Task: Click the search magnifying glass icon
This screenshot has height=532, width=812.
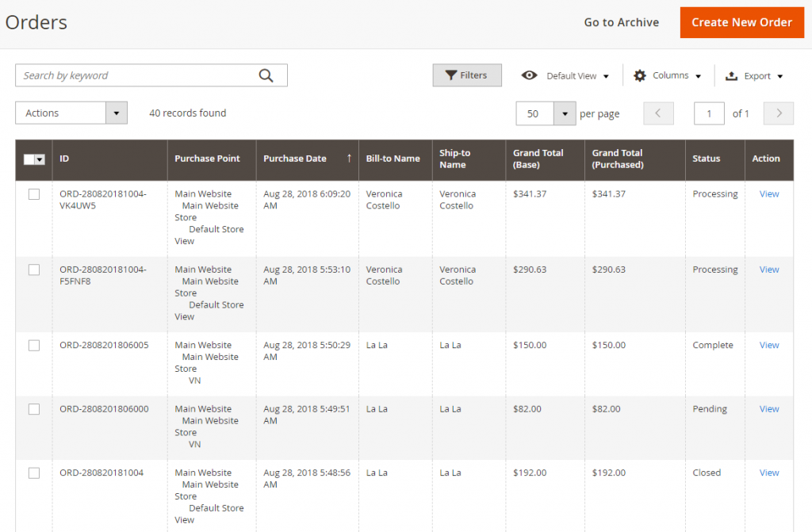Action: pos(266,75)
